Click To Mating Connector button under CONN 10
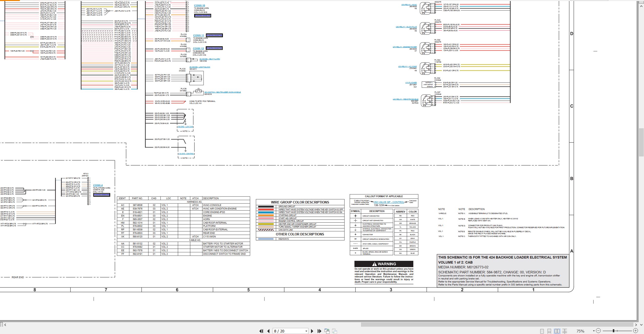Screen dimensions: 644x334 tap(203, 16)
